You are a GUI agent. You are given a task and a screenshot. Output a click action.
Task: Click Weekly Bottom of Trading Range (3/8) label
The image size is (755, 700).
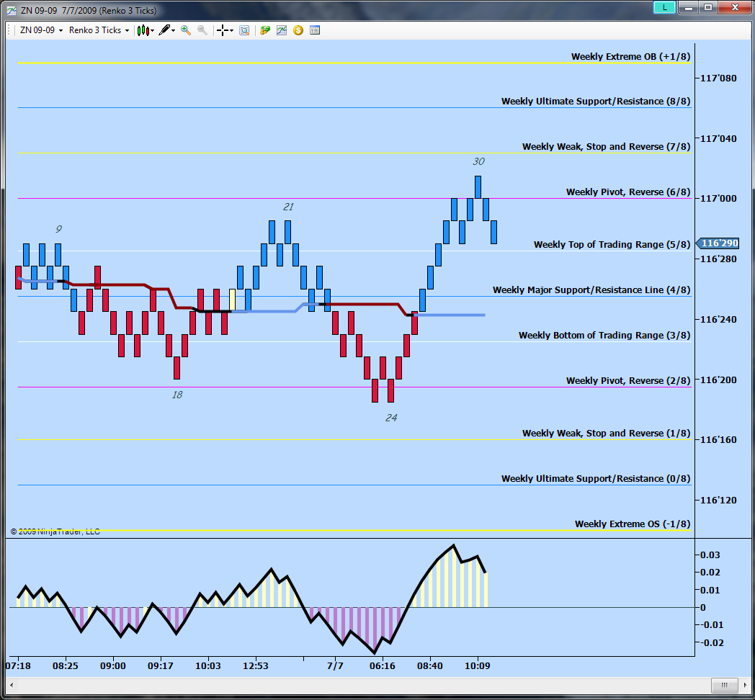click(x=604, y=335)
